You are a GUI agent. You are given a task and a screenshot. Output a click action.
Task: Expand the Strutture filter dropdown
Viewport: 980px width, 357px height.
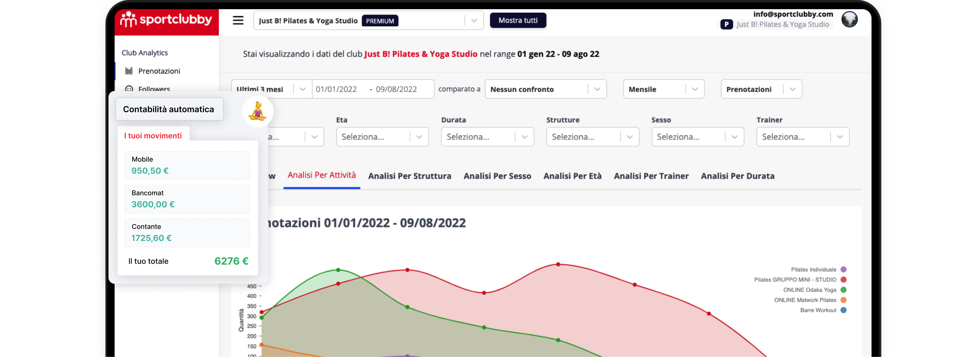(x=593, y=137)
